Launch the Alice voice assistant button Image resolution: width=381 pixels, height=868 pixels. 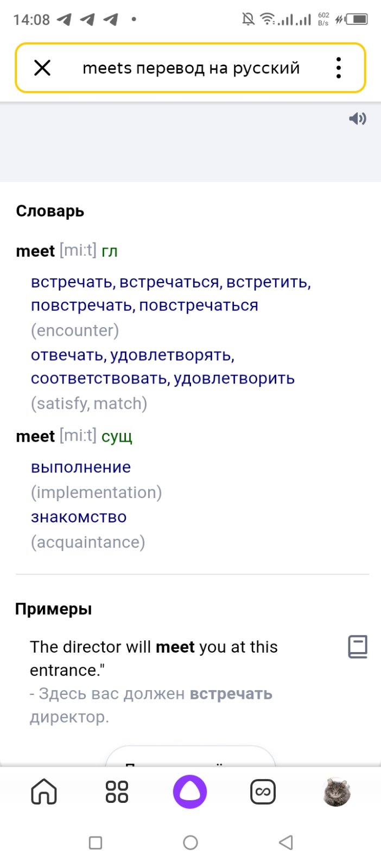[x=190, y=792]
